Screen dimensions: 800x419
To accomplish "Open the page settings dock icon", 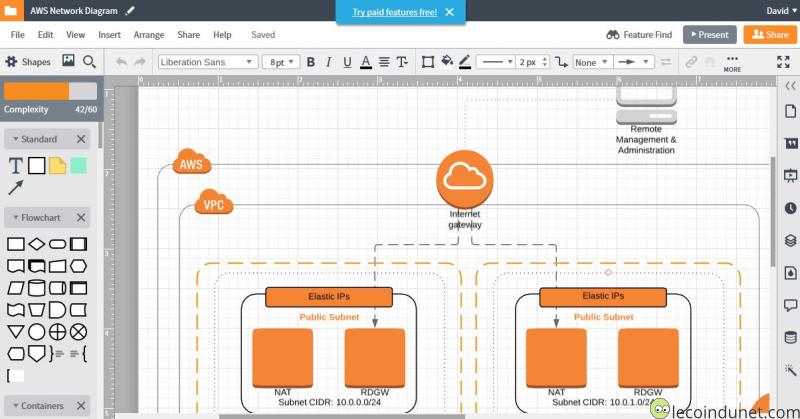I will coord(790,111).
